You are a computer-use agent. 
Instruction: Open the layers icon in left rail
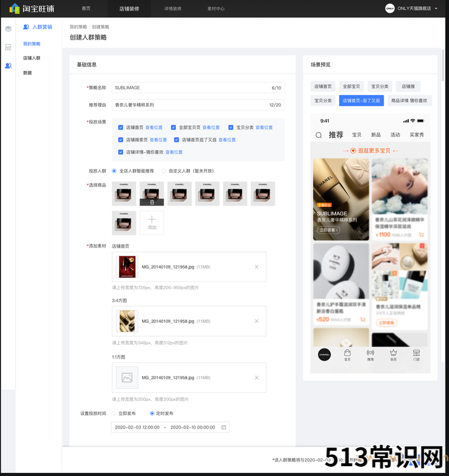tap(8, 29)
